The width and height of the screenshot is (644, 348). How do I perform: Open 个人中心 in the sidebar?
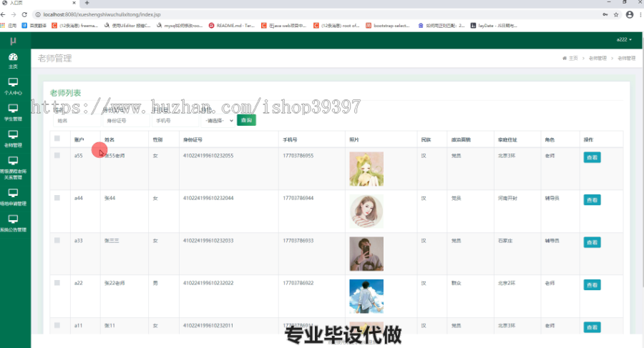coord(13,86)
